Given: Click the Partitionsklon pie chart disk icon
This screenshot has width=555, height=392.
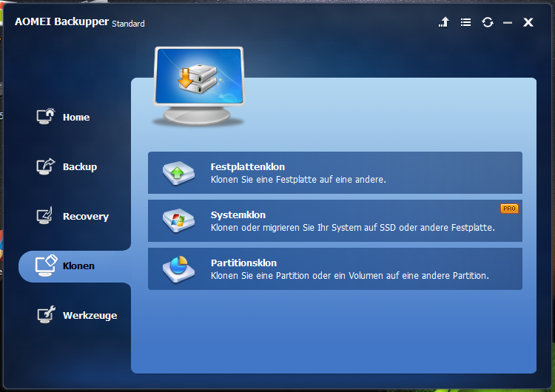Looking at the screenshot, I should [x=178, y=269].
